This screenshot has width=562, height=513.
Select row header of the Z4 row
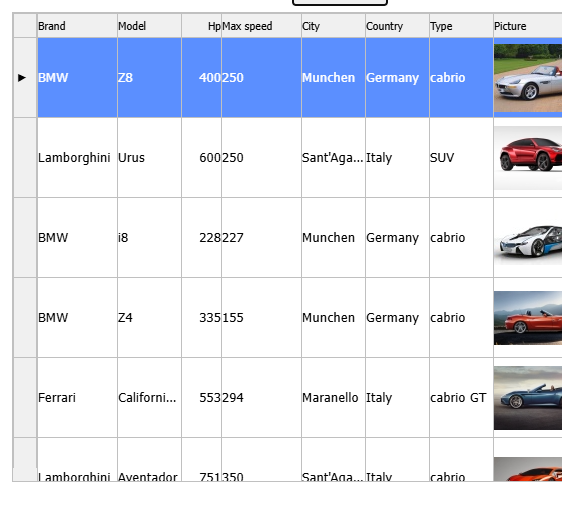(25, 317)
